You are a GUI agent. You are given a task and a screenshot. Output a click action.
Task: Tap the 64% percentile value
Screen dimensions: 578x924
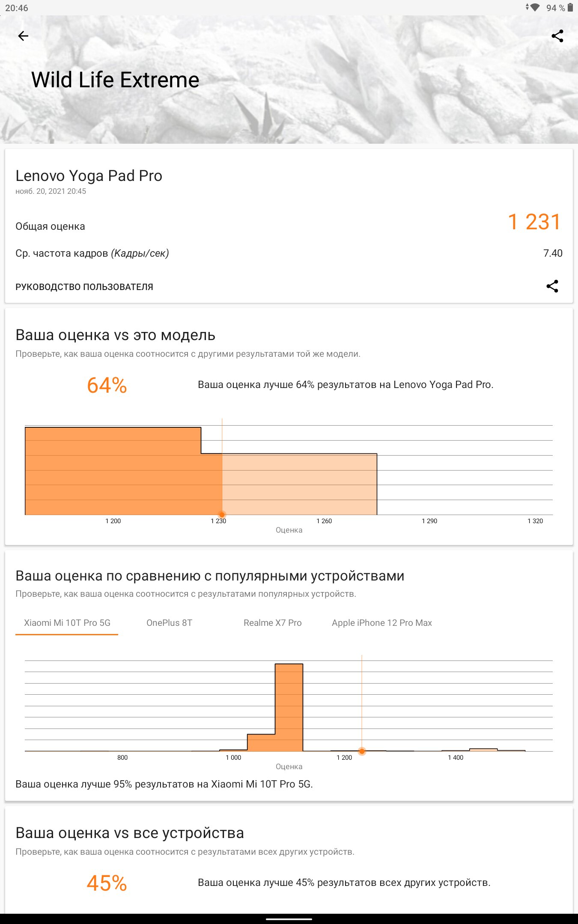107,385
